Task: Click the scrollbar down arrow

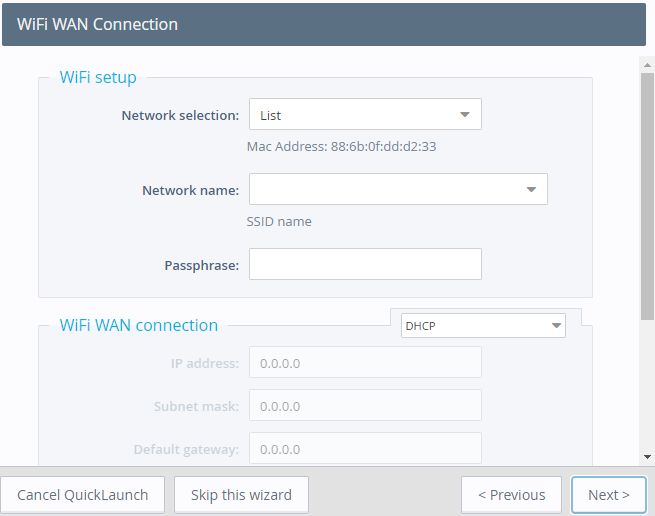Action: click(647, 456)
